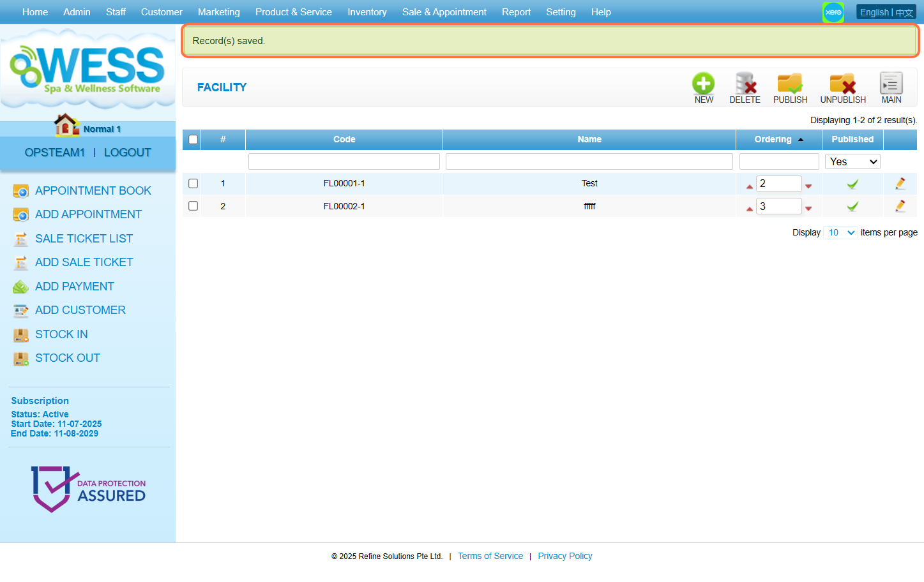
Task: Edit the Test facility with pencil icon
Action: (900, 184)
